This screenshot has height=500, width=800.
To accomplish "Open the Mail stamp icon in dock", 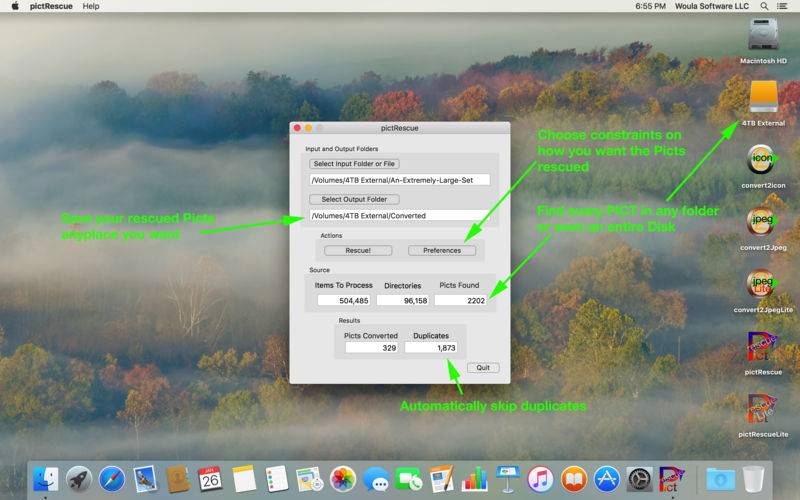I will [145, 480].
